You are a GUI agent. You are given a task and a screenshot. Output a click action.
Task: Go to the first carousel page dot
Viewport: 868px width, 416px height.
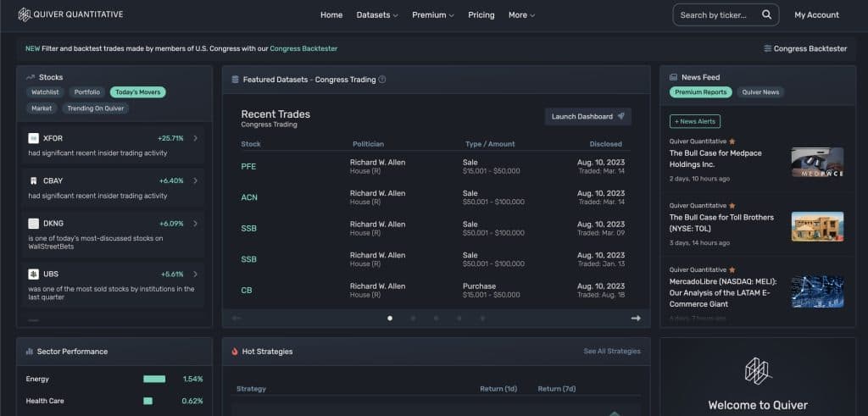[390, 318]
